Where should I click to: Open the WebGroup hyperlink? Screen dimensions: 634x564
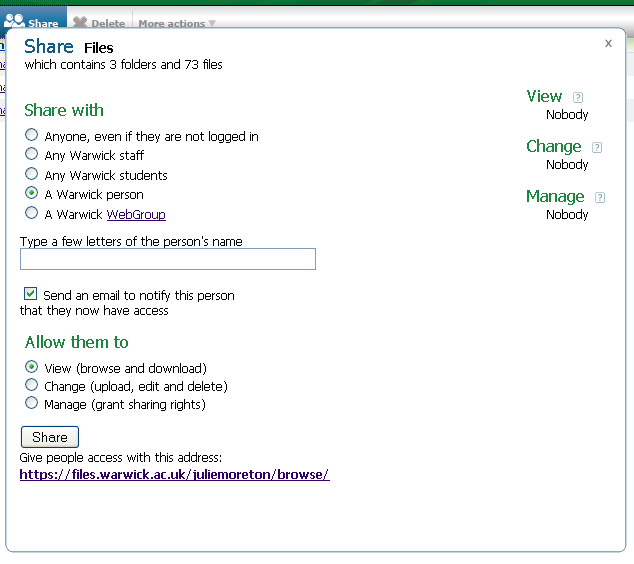click(x=136, y=215)
